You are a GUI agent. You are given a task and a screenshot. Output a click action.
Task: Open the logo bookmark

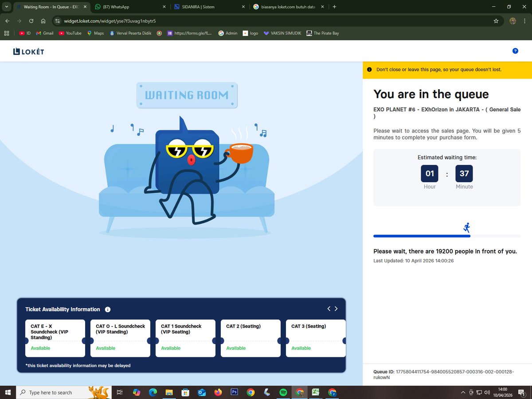point(250,33)
